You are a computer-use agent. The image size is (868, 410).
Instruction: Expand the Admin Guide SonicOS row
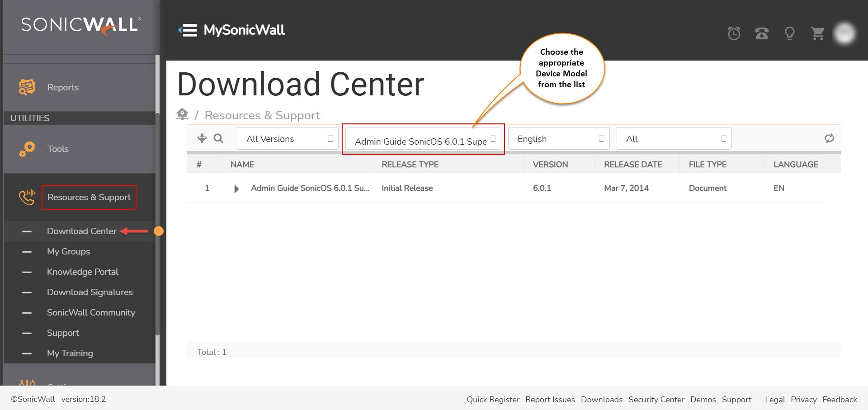[x=236, y=189]
